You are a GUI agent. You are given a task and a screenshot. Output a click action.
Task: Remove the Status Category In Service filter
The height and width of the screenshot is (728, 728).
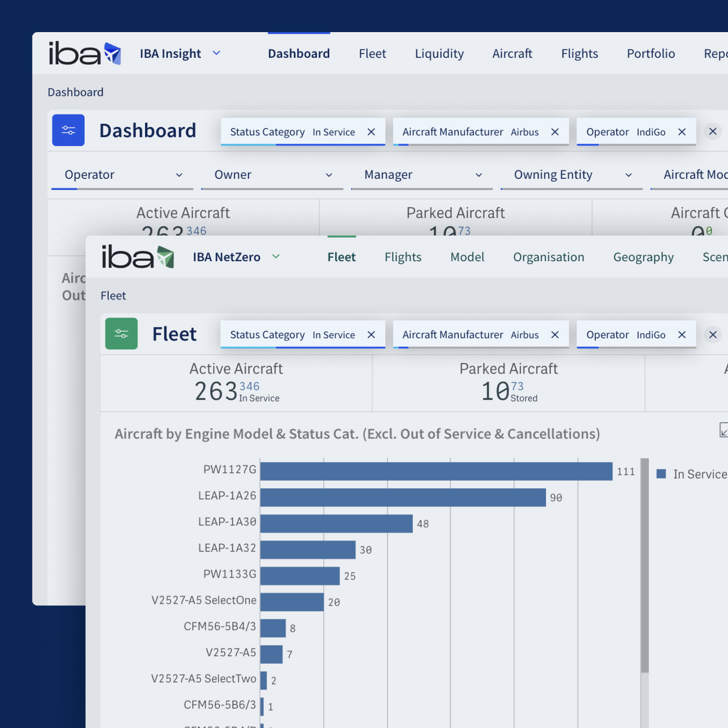tap(371, 335)
